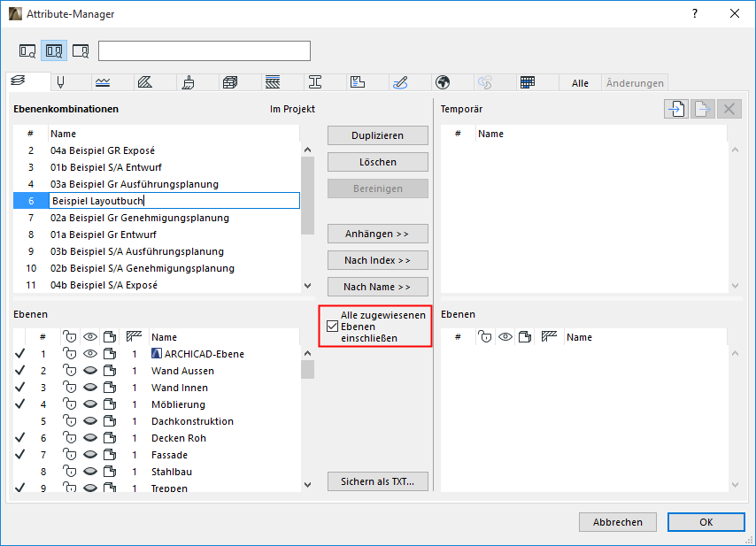
Task: Click the Duplizieren button
Action: (377, 135)
